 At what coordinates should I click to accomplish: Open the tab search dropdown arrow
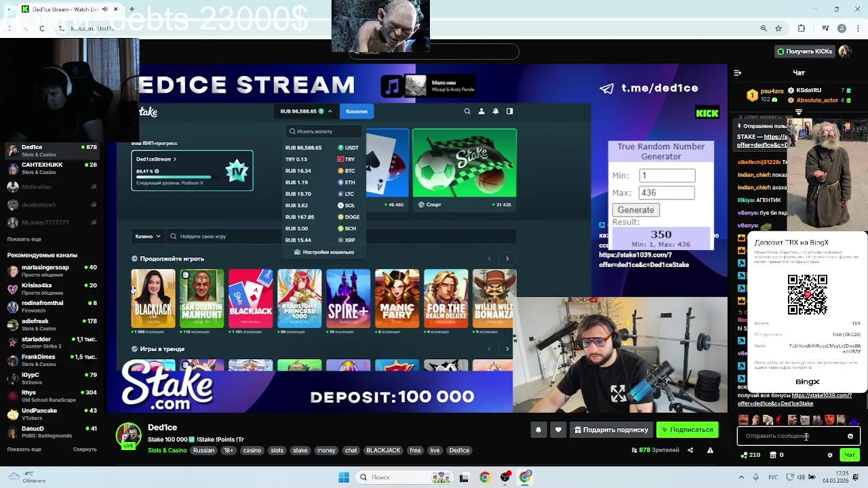pos(7,9)
